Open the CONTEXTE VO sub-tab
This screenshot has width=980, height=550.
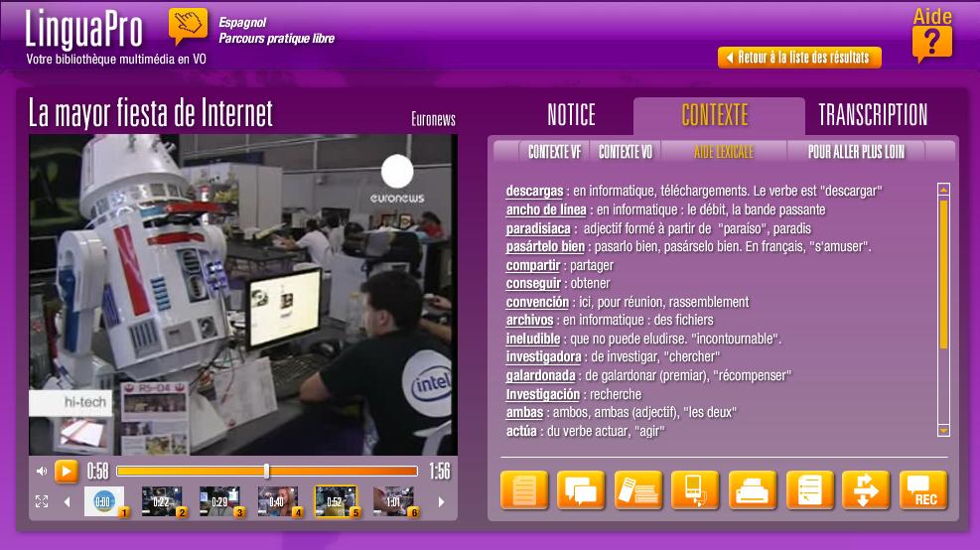pos(626,152)
